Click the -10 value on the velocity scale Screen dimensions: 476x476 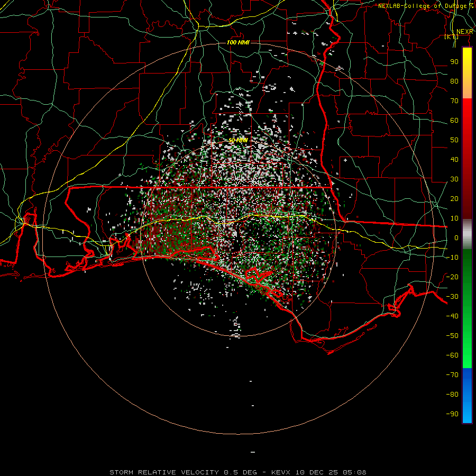point(452,258)
